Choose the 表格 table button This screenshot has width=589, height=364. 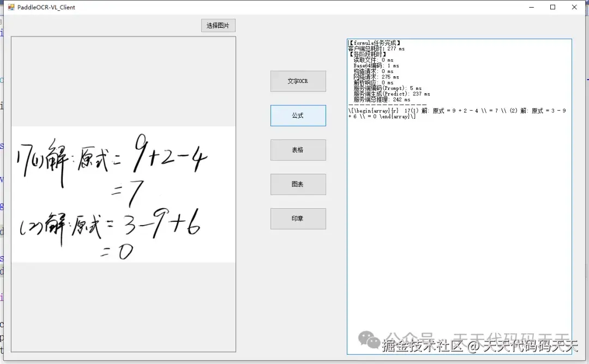tap(298, 150)
